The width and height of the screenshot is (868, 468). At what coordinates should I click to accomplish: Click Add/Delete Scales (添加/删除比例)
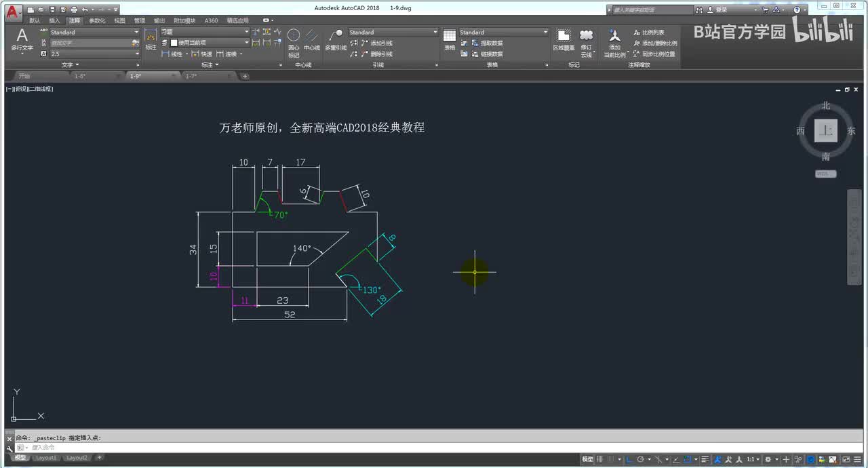tap(654, 43)
